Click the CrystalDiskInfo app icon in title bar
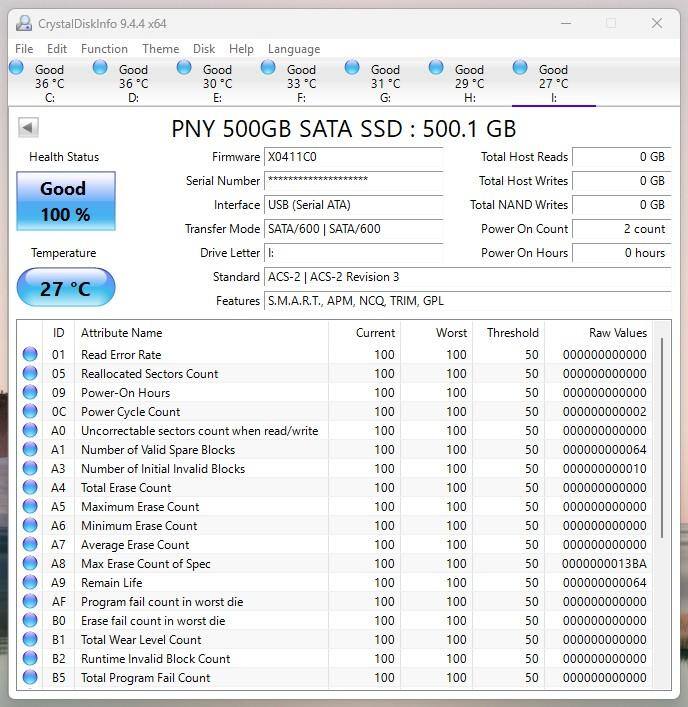The width and height of the screenshot is (688, 707). point(22,23)
